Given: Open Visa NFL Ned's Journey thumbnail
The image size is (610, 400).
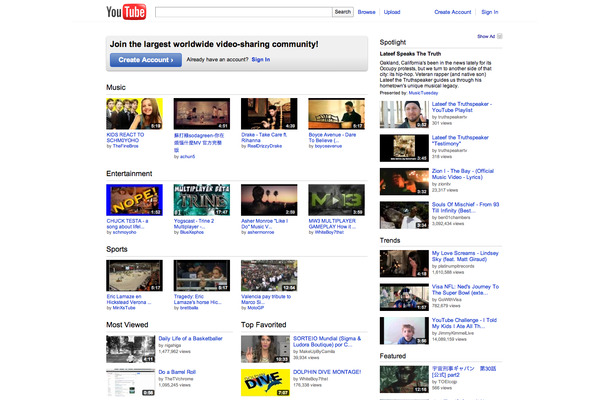Looking at the screenshot, I should click(x=404, y=297).
